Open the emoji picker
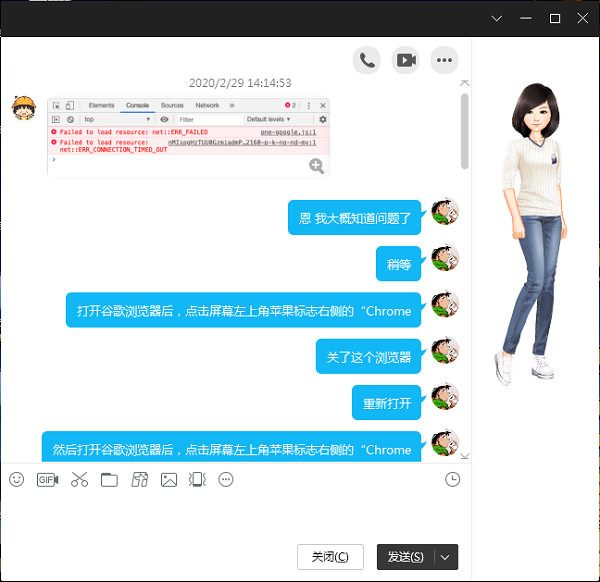600x582 pixels. 16,479
